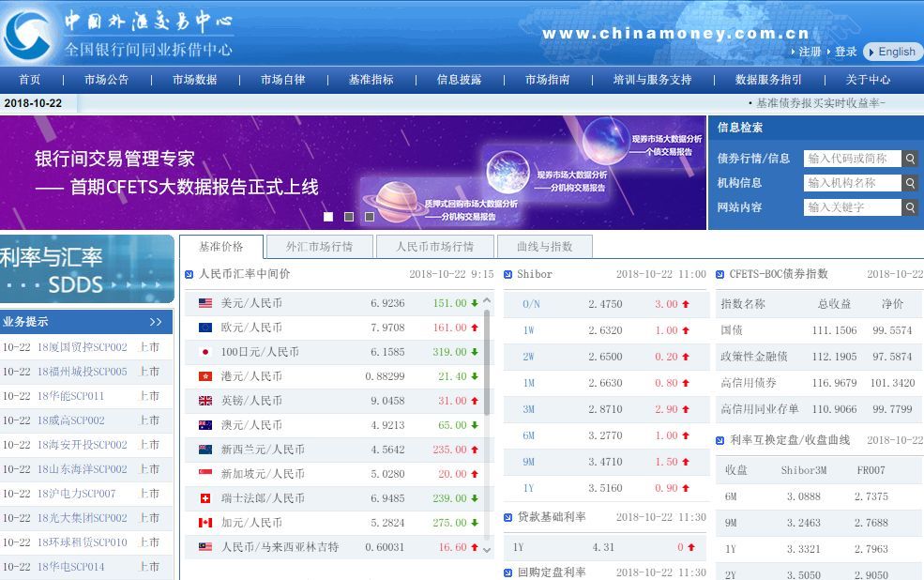
Task: Click the magnifier icon beside 债券行情/信息
Action: tap(909, 159)
